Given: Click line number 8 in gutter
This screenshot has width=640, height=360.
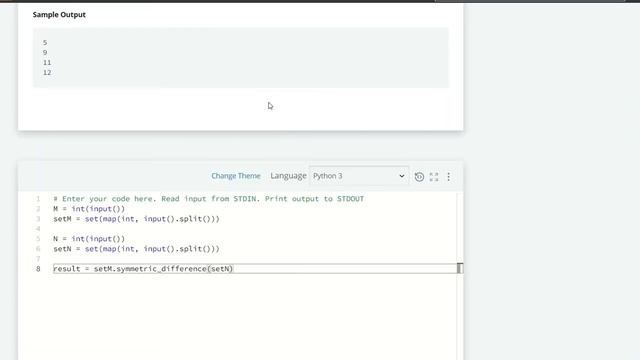Looking at the screenshot, I should pos(38,269).
